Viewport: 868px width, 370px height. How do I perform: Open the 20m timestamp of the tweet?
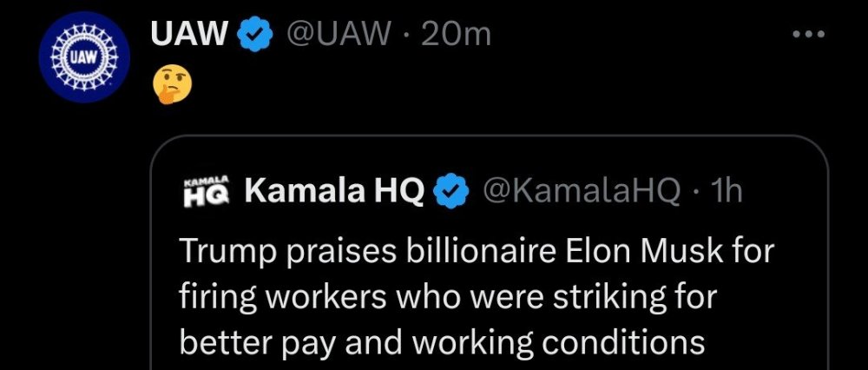click(x=457, y=35)
